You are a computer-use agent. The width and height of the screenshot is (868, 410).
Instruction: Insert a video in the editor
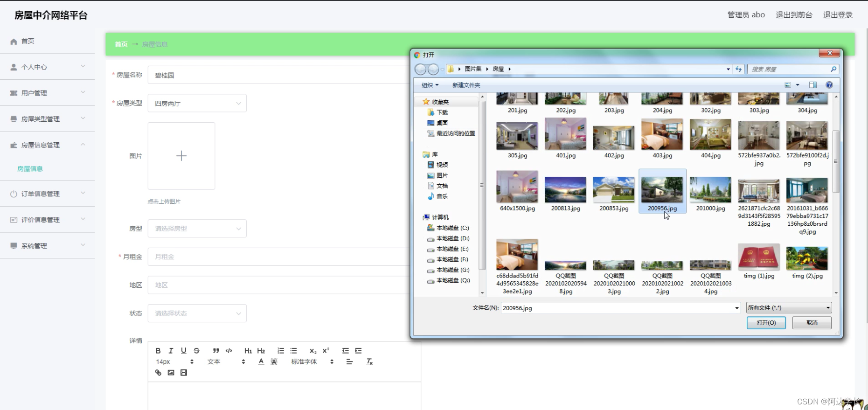tap(184, 373)
